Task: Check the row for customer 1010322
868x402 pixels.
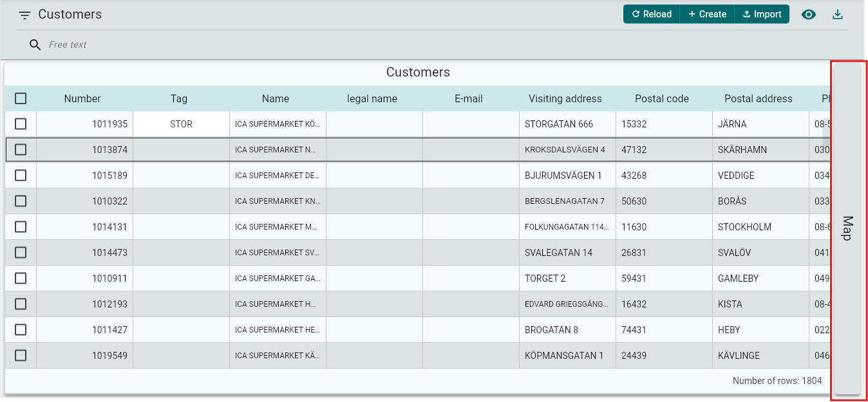Action: [x=21, y=201]
